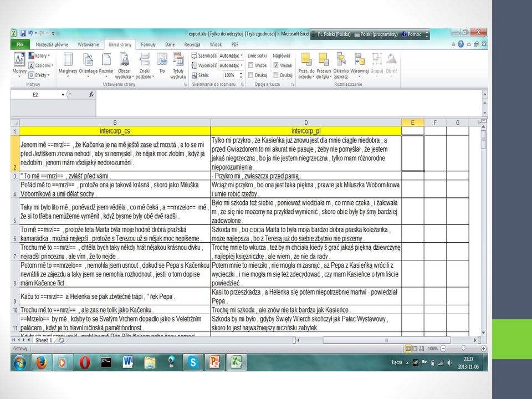This screenshot has width=532, height=399.
Task: Open the Efekty theme effects dropdown
Action: pos(39,75)
